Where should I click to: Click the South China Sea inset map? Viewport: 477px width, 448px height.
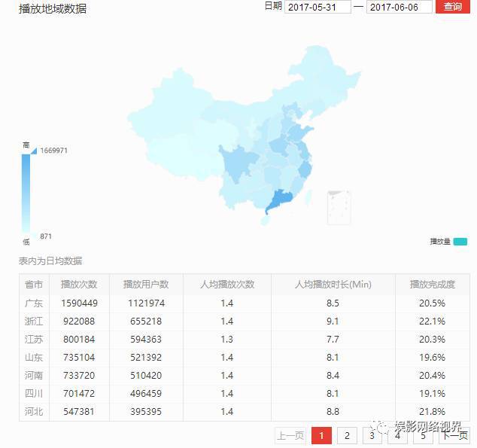(x=339, y=208)
